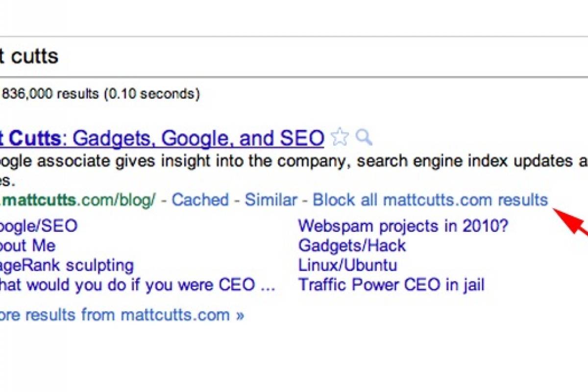Click the green mattcutts.com/blog/ URL
588x392 pixels.
78,200
